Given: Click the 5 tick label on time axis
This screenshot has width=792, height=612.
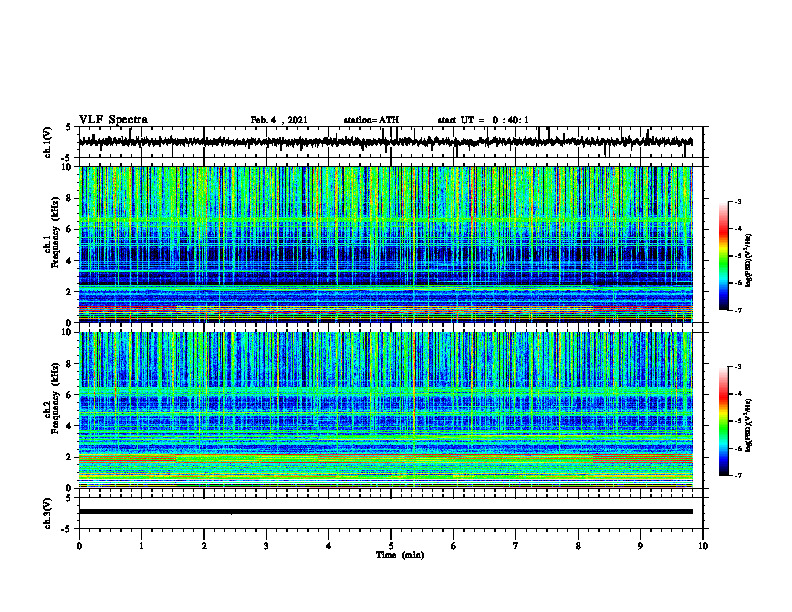Looking at the screenshot, I should (391, 546).
